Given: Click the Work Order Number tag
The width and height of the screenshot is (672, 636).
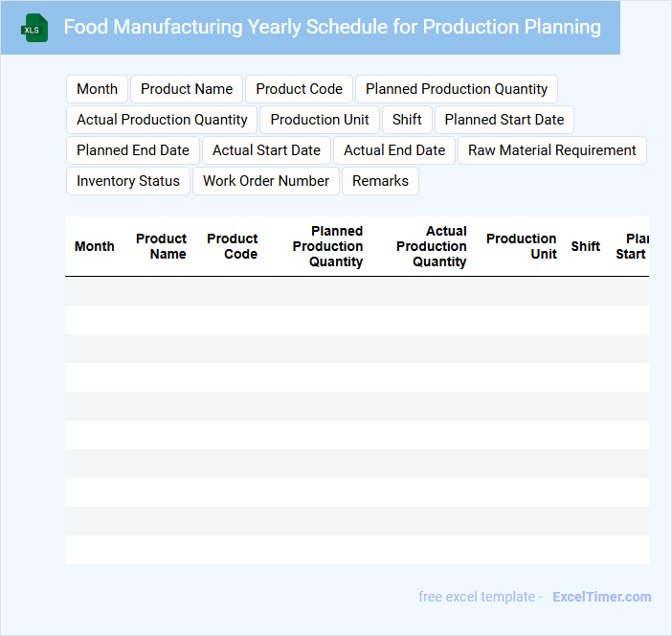Looking at the screenshot, I should click(x=266, y=181).
